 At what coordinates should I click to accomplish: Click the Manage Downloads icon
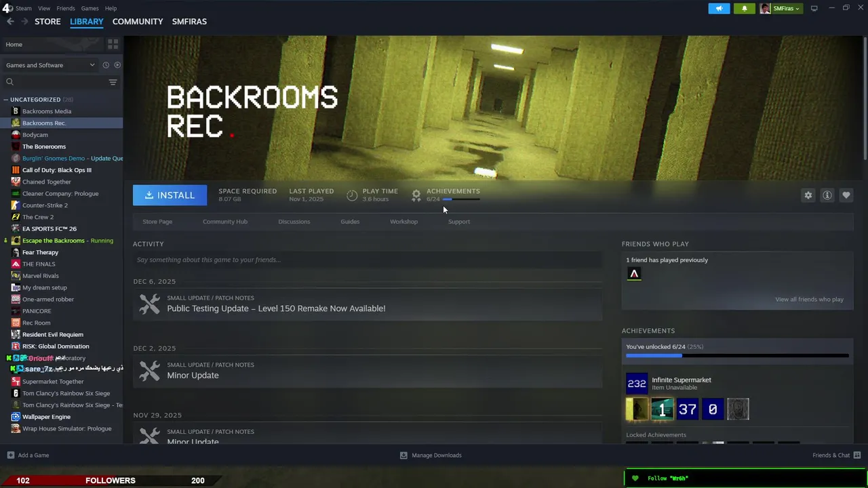(403, 455)
